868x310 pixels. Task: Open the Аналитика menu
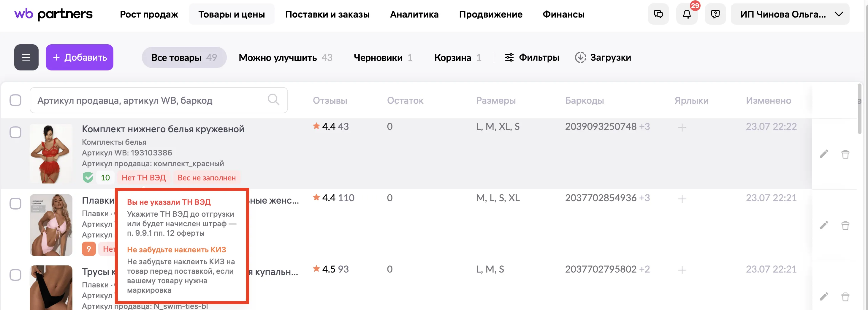point(414,14)
